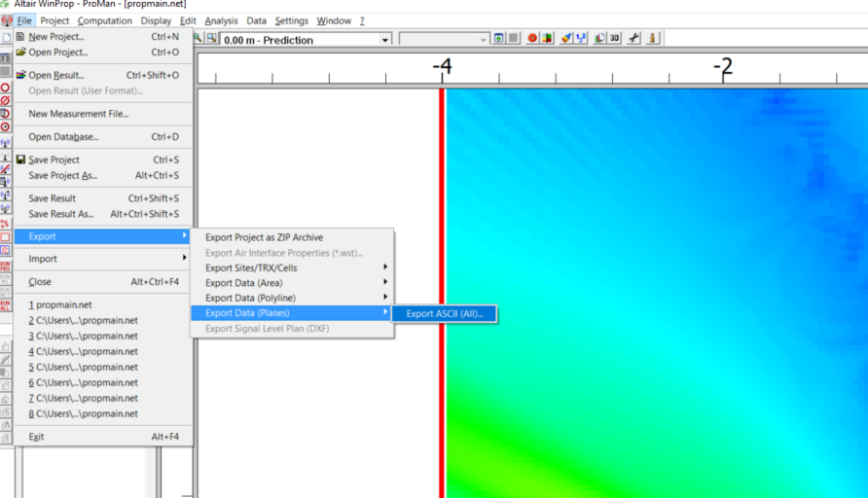This screenshot has height=498, width=868.
Task: Click the folder icon beside Open Project
Action: tap(20, 52)
